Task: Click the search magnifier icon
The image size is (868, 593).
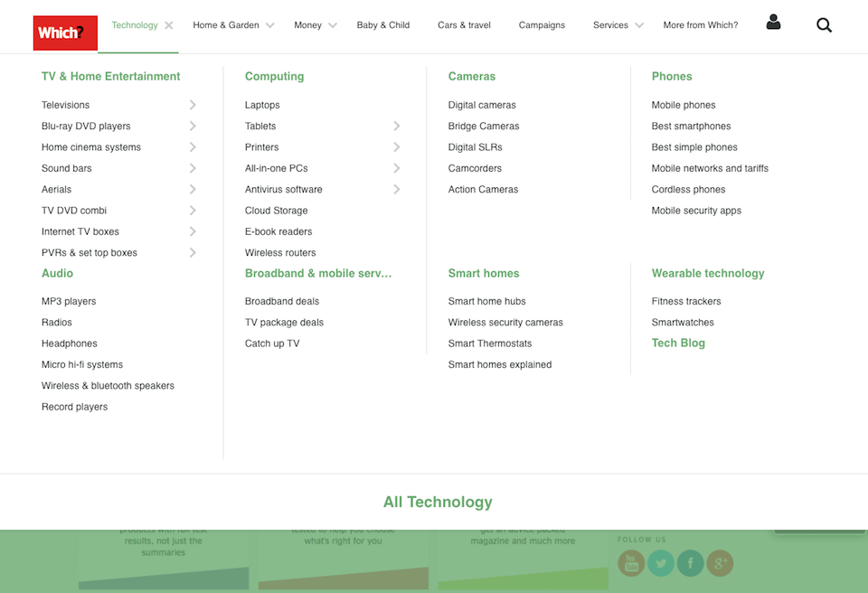Action: (x=824, y=25)
